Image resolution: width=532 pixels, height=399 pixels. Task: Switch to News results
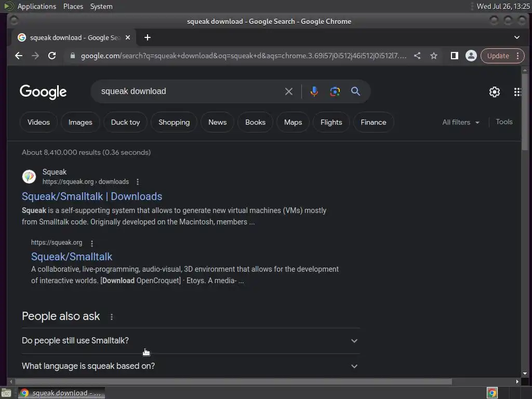point(218,122)
